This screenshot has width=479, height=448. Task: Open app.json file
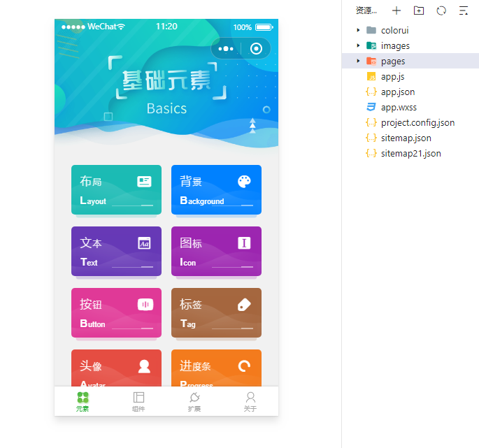pos(410,92)
